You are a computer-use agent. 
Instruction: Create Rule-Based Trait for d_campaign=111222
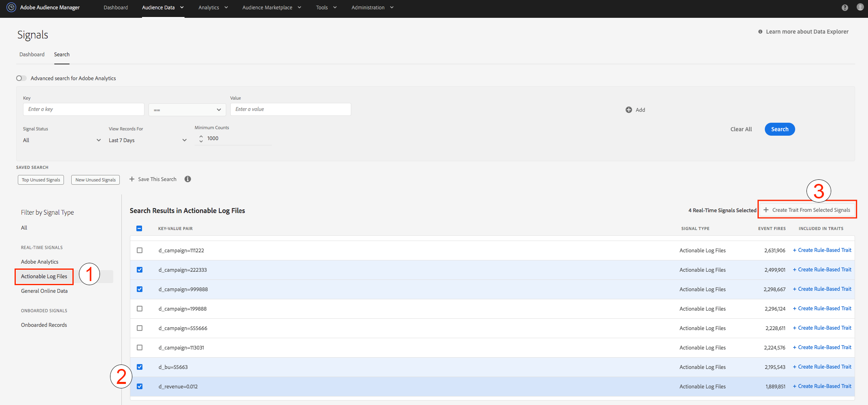[x=822, y=250]
